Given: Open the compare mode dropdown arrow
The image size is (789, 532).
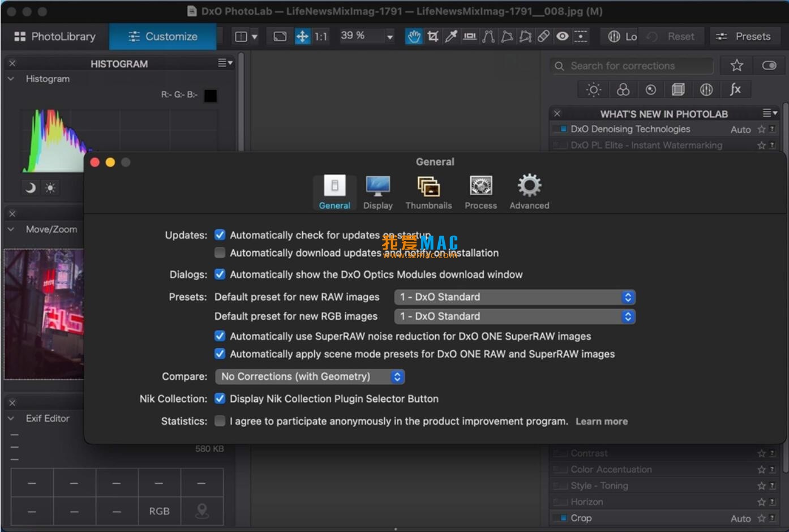Looking at the screenshot, I should pos(255,37).
